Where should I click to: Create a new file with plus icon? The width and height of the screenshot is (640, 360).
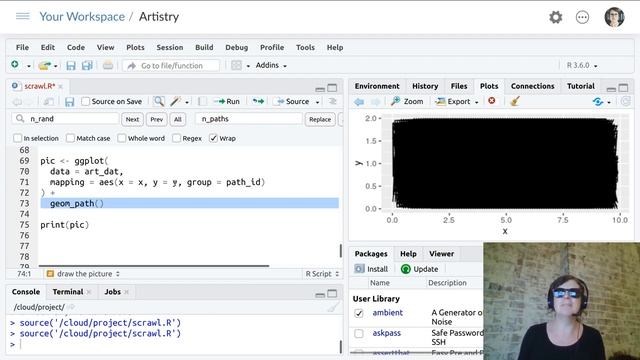[15, 65]
